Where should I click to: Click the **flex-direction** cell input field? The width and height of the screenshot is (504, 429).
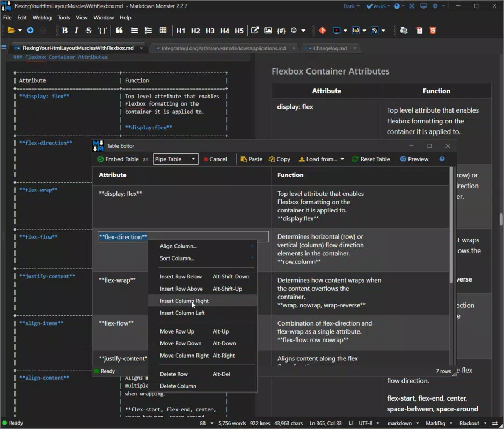tap(183, 237)
